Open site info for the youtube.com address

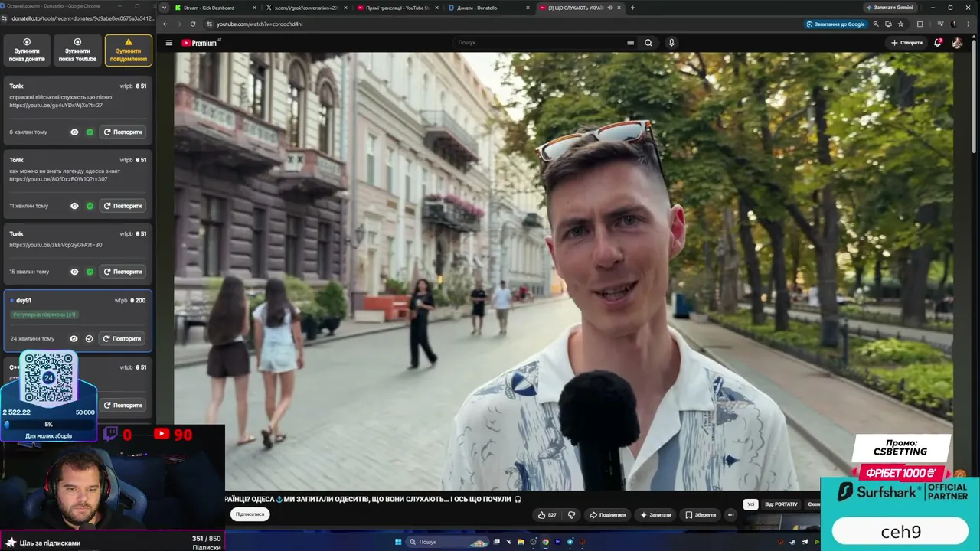tap(209, 24)
